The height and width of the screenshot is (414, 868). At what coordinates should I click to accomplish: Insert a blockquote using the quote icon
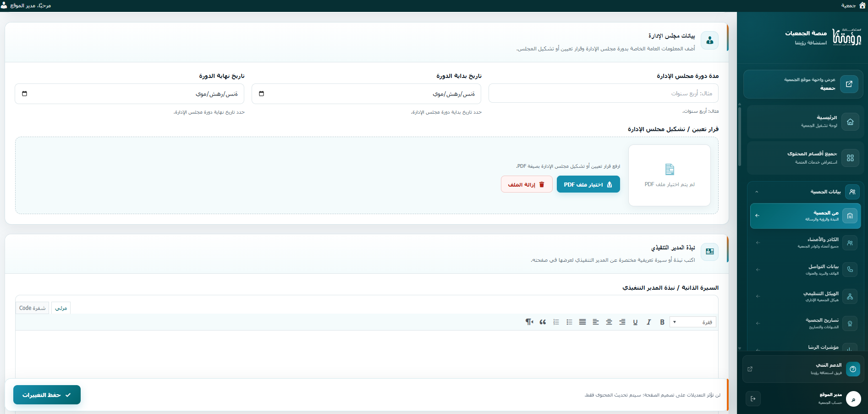pos(543,322)
